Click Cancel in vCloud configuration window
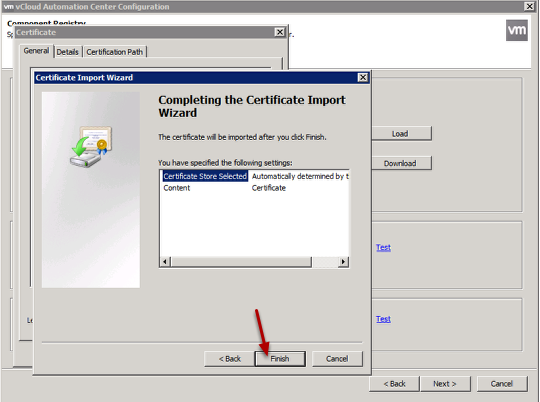 [x=502, y=384]
